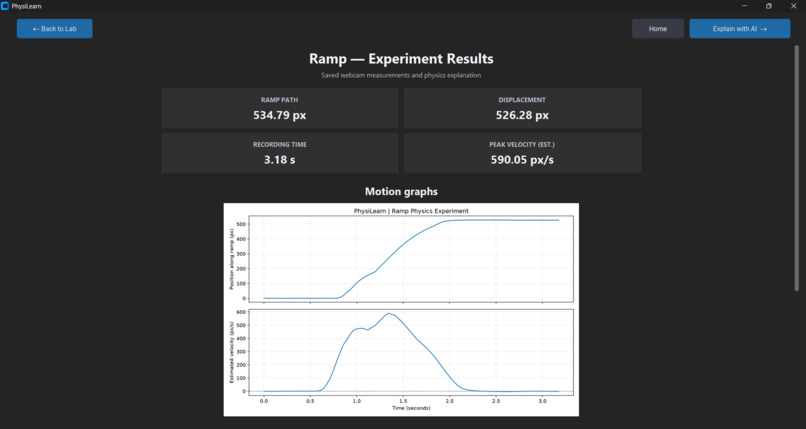Viewport: 806px width, 429px height.
Task: Click Explain with AI button
Action: point(740,29)
